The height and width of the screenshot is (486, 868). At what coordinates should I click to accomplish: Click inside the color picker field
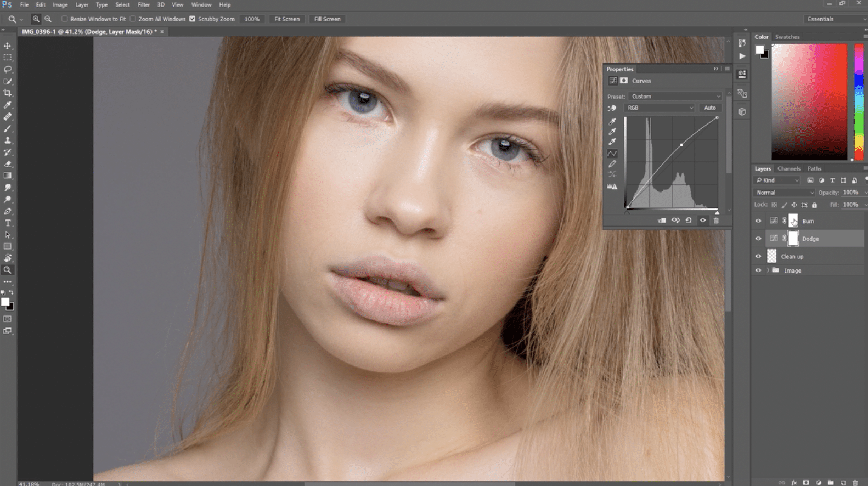click(x=809, y=102)
